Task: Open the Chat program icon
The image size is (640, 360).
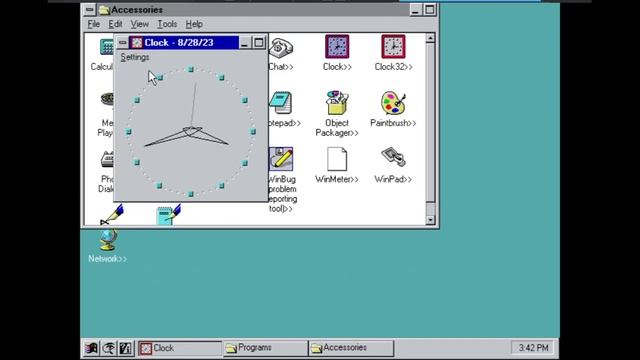Action: point(281,48)
